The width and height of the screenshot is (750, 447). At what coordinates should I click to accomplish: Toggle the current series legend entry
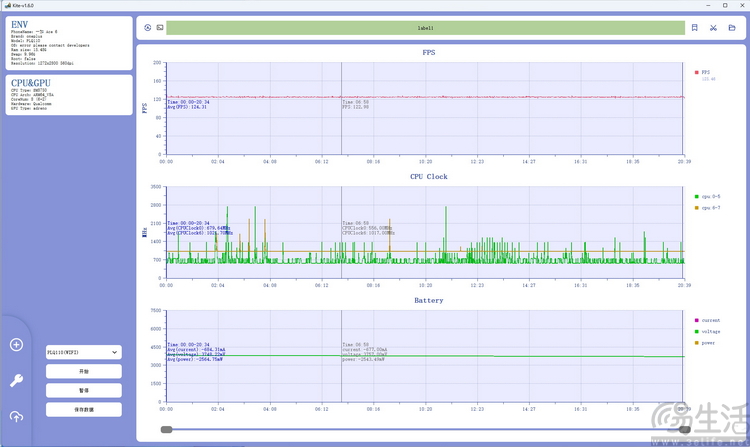(709, 320)
